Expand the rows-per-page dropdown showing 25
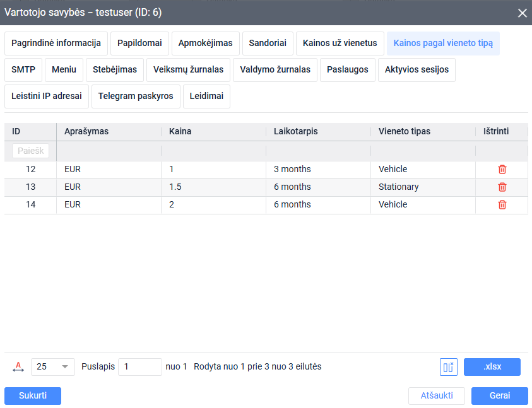Image resolution: width=532 pixels, height=408 pixels. point(52,367)
